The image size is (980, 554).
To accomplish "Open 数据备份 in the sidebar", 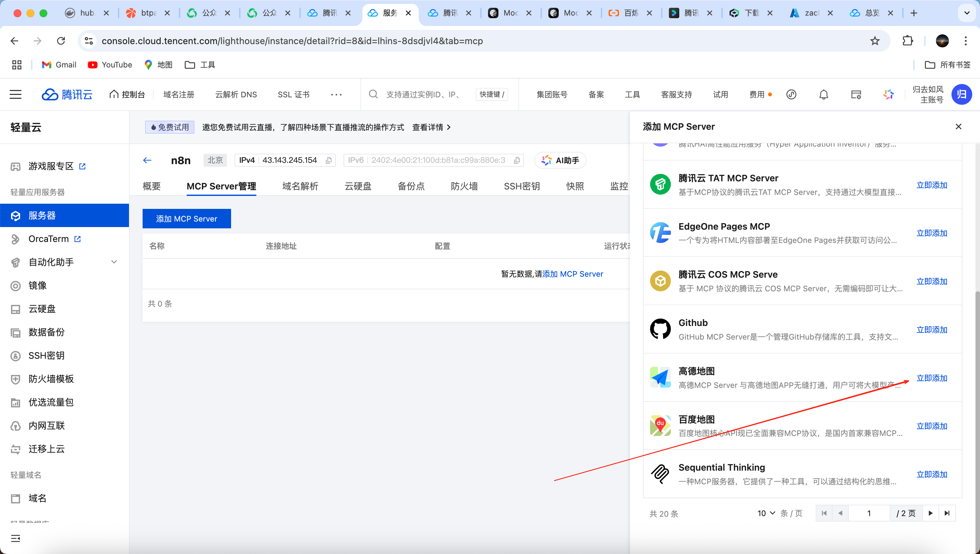I will point(46,332).
